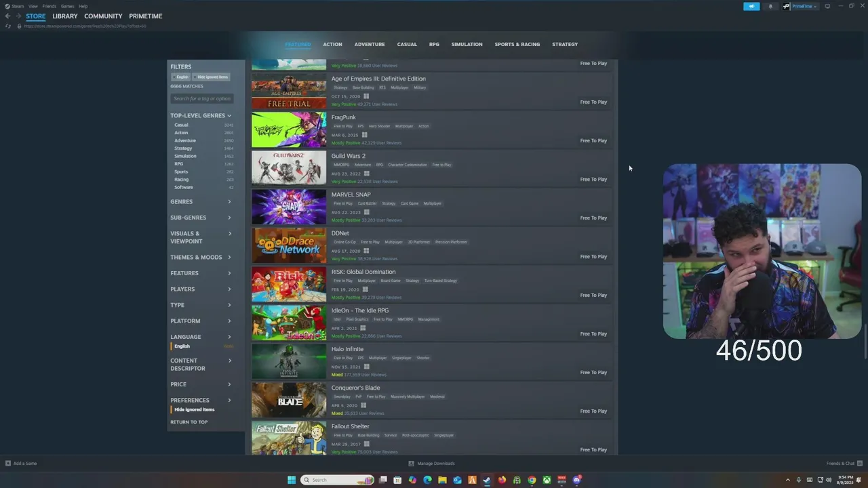Reload the store page with the refresh icon
This screenshot has width=868, height=488.
coord(7,26)
